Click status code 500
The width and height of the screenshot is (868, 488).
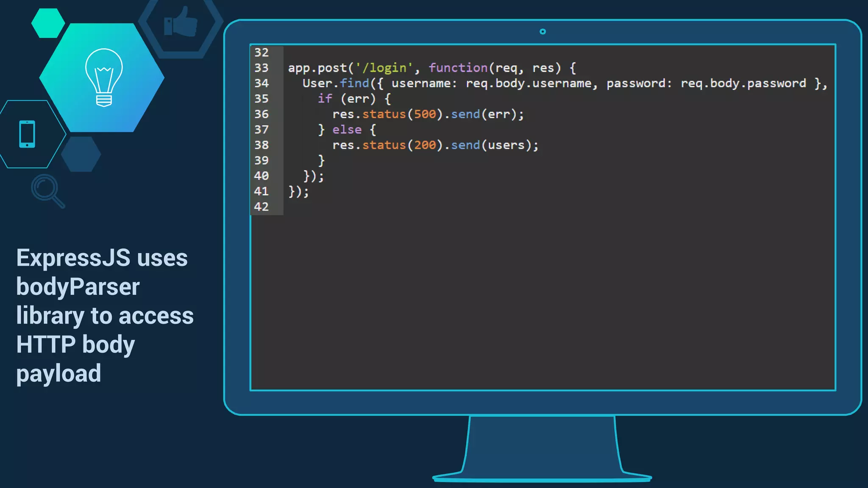(425, 114)
